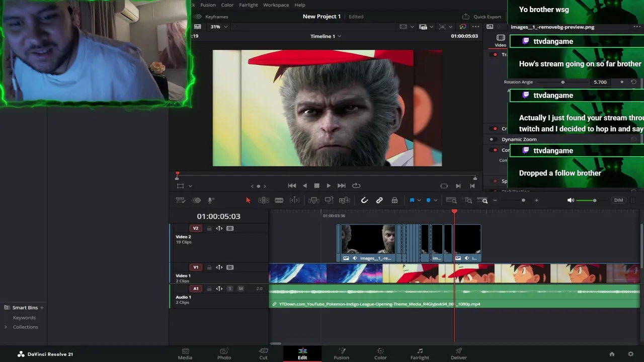Select the Keywords smart bin
This screenshot has width=644, height=362.
(x=24, y=318)
